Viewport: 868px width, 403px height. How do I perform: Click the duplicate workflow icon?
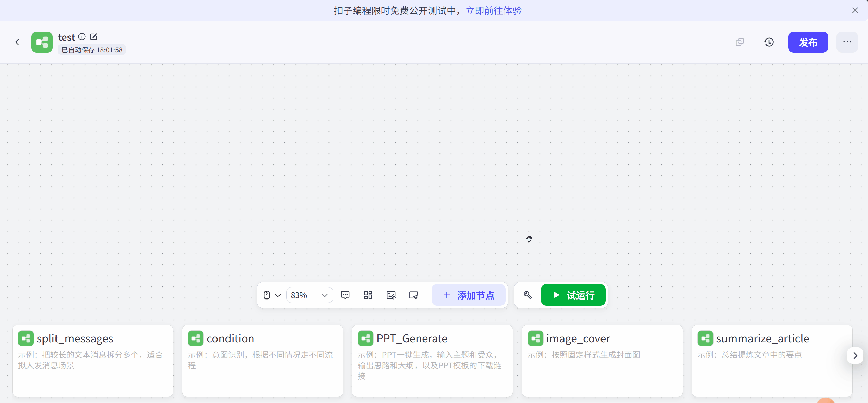(740, 42)
